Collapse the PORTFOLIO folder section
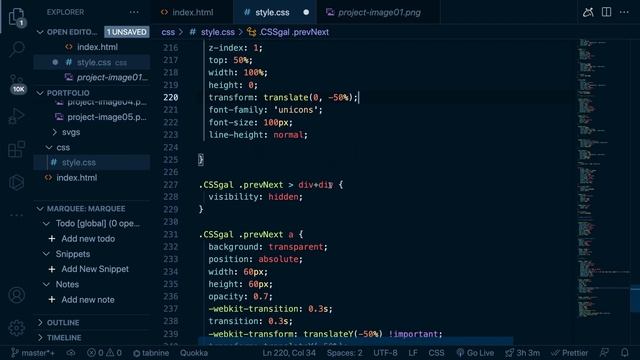The height and width of the screenshot is (360, 640). pos(40,93)
